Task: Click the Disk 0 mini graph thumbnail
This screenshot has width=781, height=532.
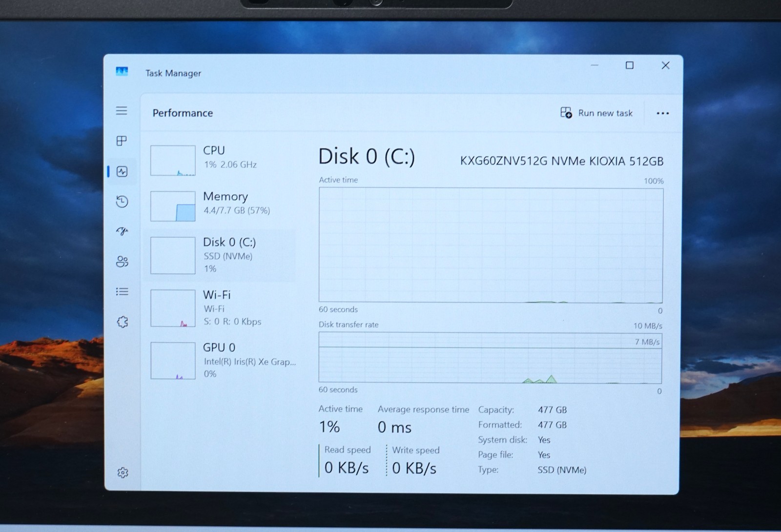Action: (x=173, y=256)
